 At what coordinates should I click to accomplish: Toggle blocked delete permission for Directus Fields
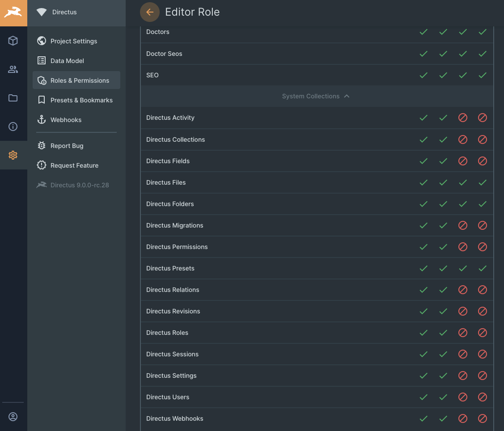tap(483, 161)
